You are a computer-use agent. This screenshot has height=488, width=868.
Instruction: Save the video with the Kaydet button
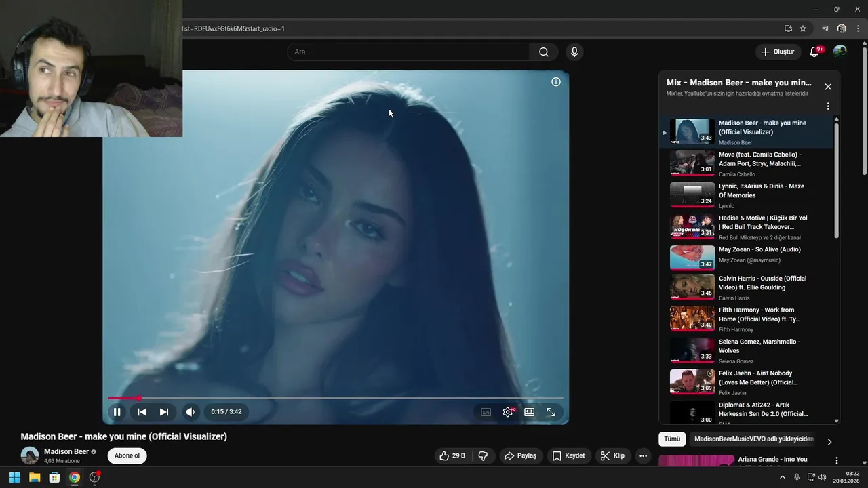pyautogui.click(x=568, y=456)
